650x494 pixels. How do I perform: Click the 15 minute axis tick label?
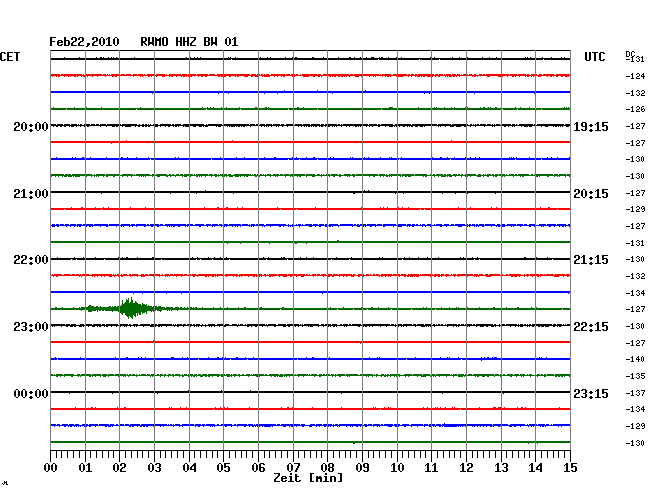(570, 467)
